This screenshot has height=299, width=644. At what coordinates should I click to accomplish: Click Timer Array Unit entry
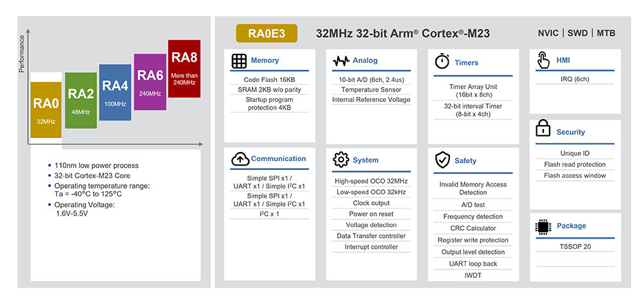[473, 90]
